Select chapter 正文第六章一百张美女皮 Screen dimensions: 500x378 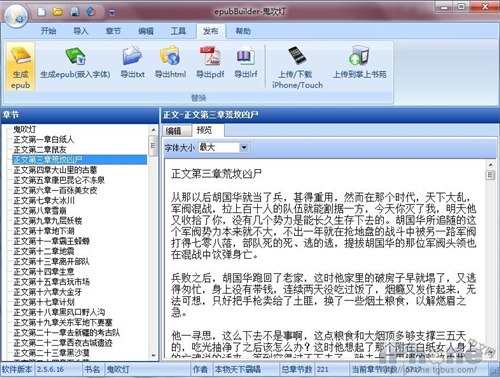pyautogui.click(x=55, y=190)
